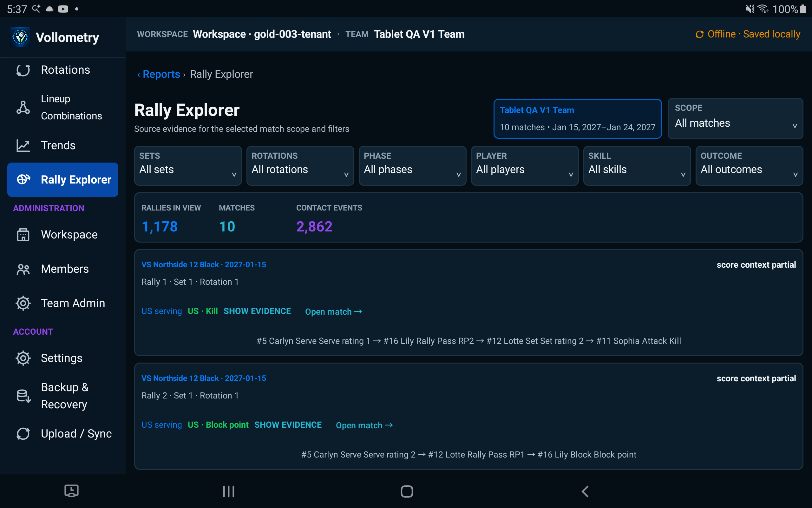Click the Rally Explorer ball icon
This screenshot has height=508, width=812.
(23, 179)
